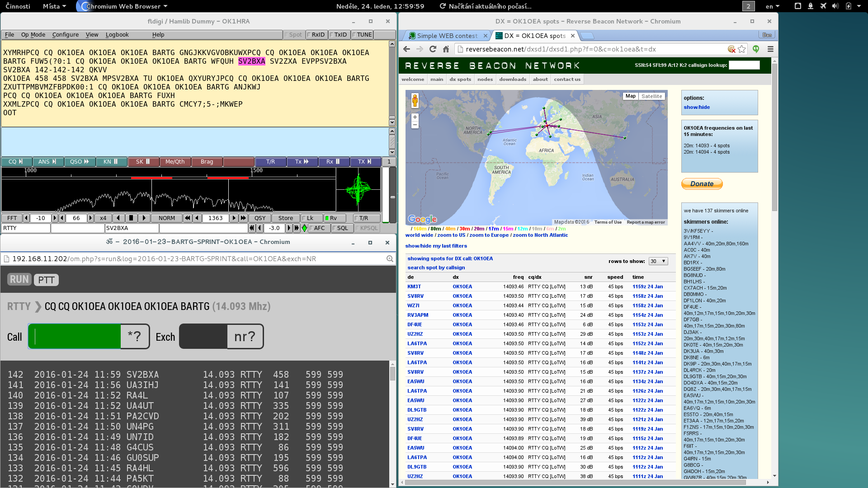Decrease the waterfall upper level of -10

point(26,218)
